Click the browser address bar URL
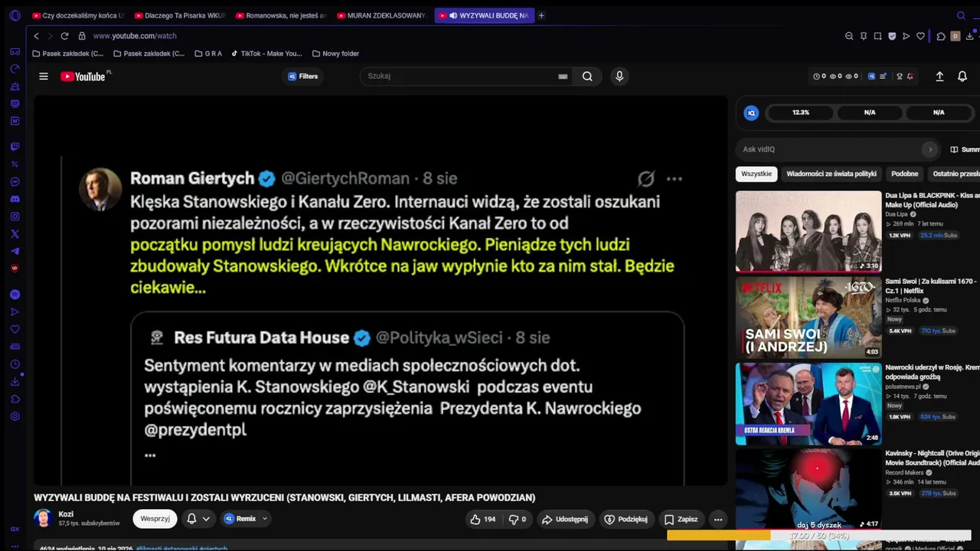Screen dimensions: 980x551 click(135, 36)
